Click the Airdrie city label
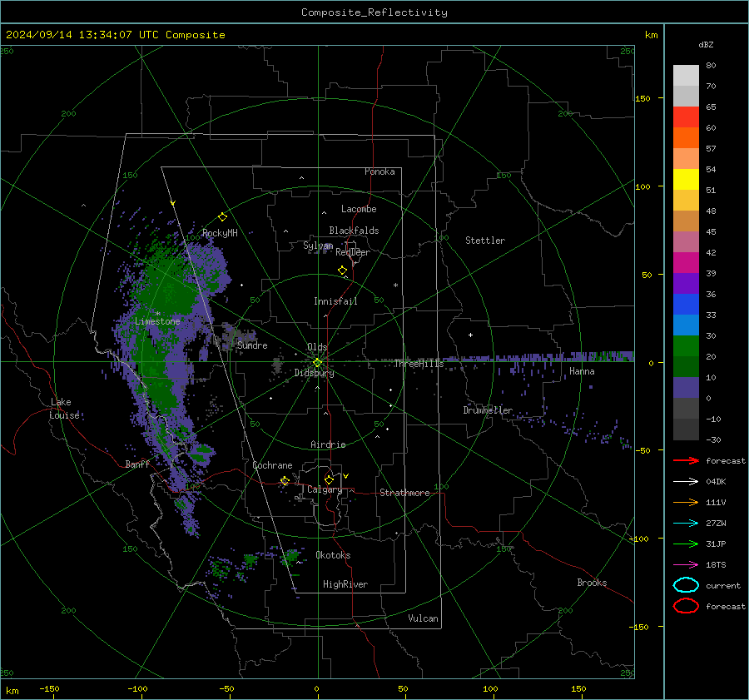This screenshot has width=749, height=700. tap(328, 444)
